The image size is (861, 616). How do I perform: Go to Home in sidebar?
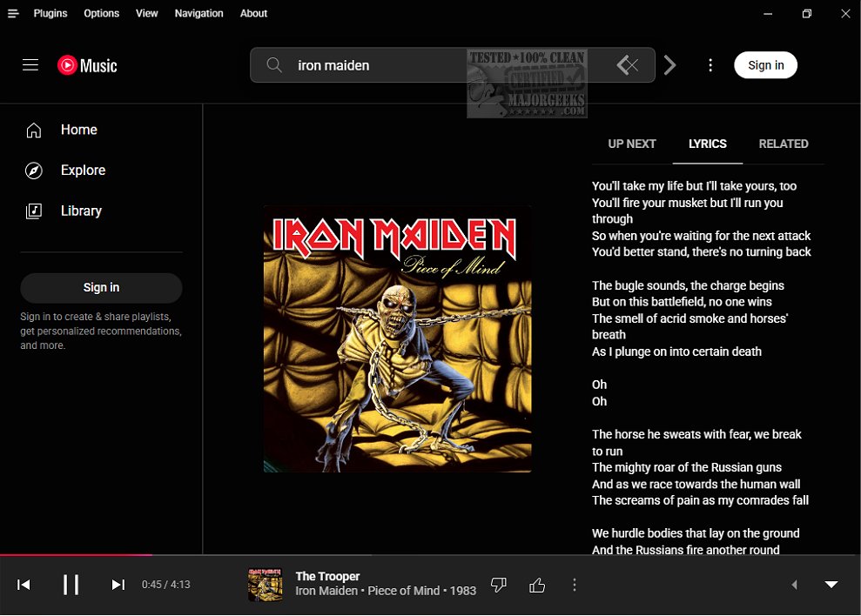point(102,130)
